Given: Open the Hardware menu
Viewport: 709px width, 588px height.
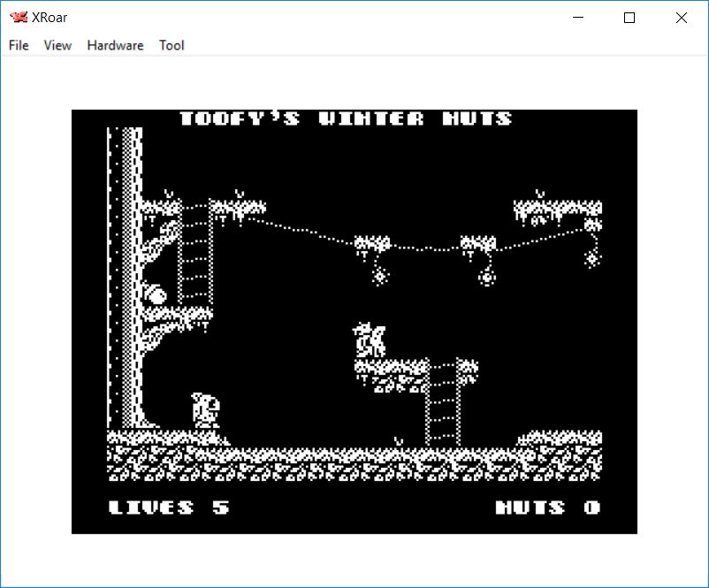Looking at the screenshot, I should [115, 45].
